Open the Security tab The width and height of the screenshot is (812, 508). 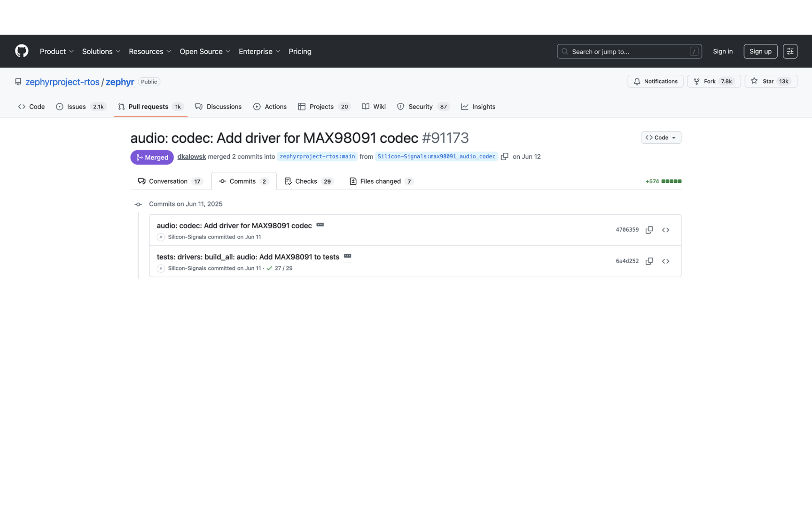(x=423, y=107)
